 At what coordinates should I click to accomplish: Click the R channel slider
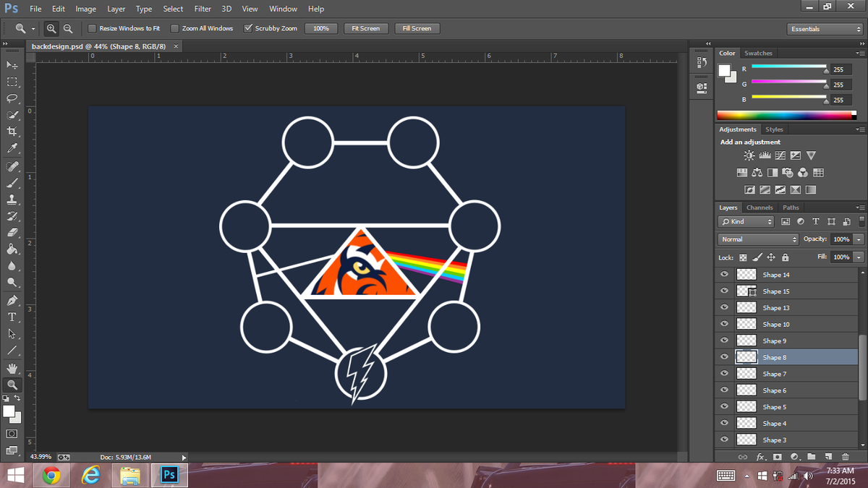point(789,67)
